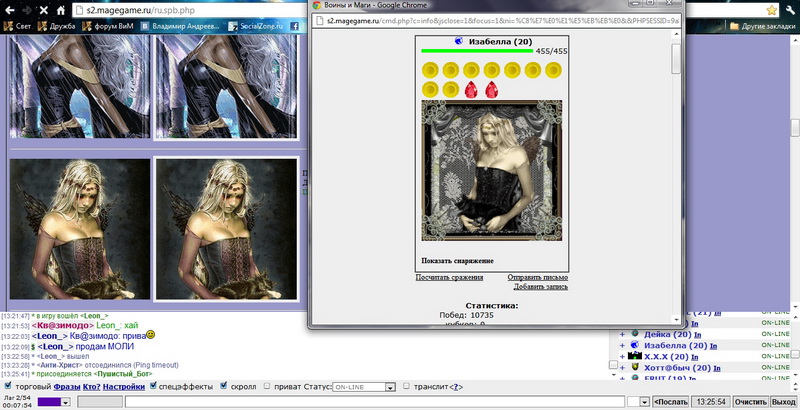
Task: Toggle the торговый checkbox
Action: point(8,386)
